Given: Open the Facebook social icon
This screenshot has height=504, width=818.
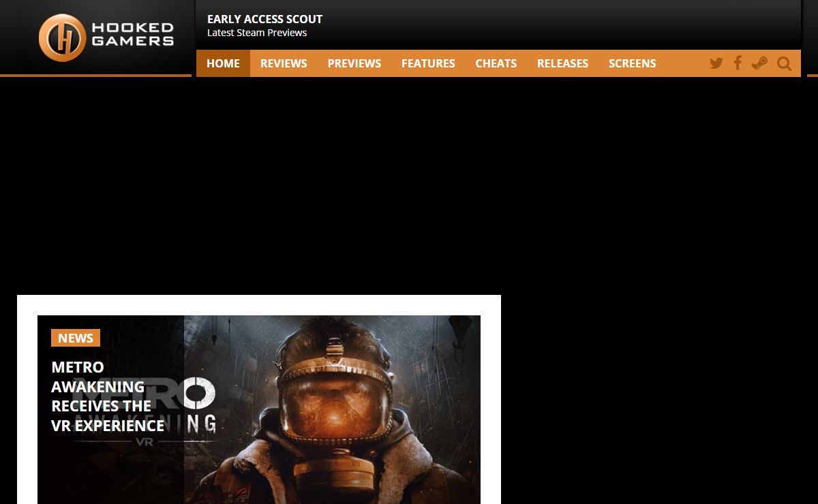Looking at the screenshot, I should click(738, 63).
